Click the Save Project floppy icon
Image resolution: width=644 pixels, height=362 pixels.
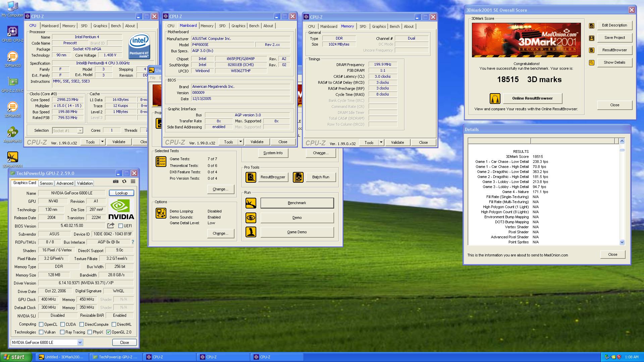592,38
